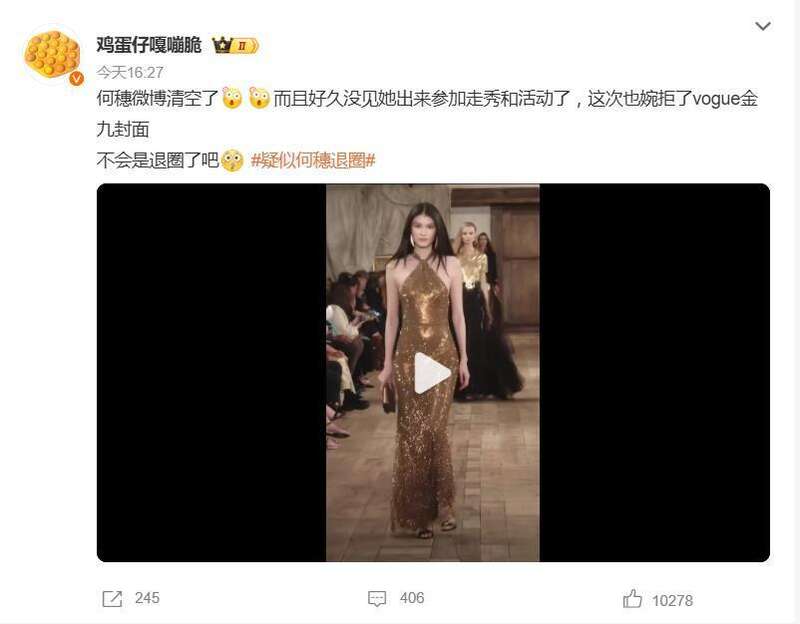Click the egg waffle profile avatar

pyautogui.click(x=52, y=55)
